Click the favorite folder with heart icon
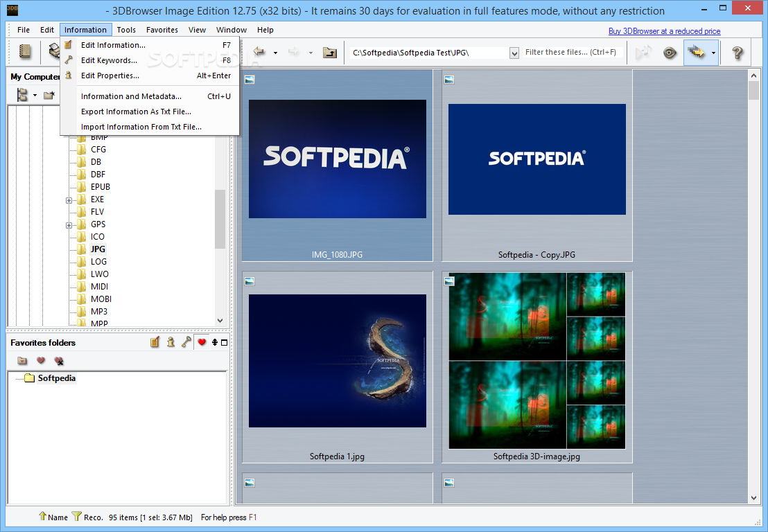Viewport: 768px width, 532px height. (22, 361)
